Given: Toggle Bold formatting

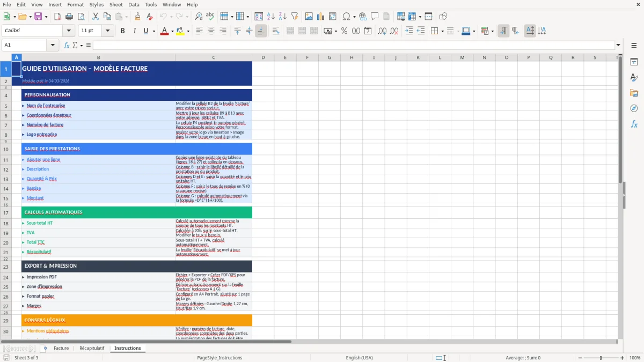Looking at the screenshot, I should [122, 31].
